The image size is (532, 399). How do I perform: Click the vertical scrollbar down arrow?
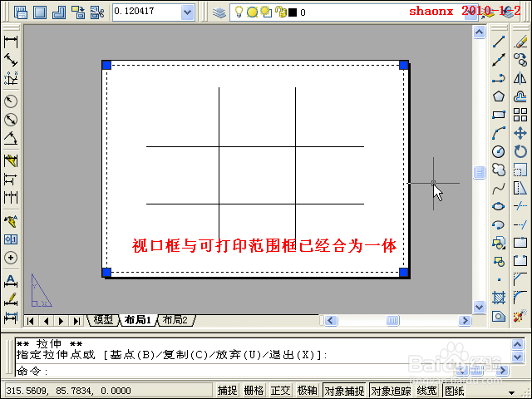click(479, 307)
